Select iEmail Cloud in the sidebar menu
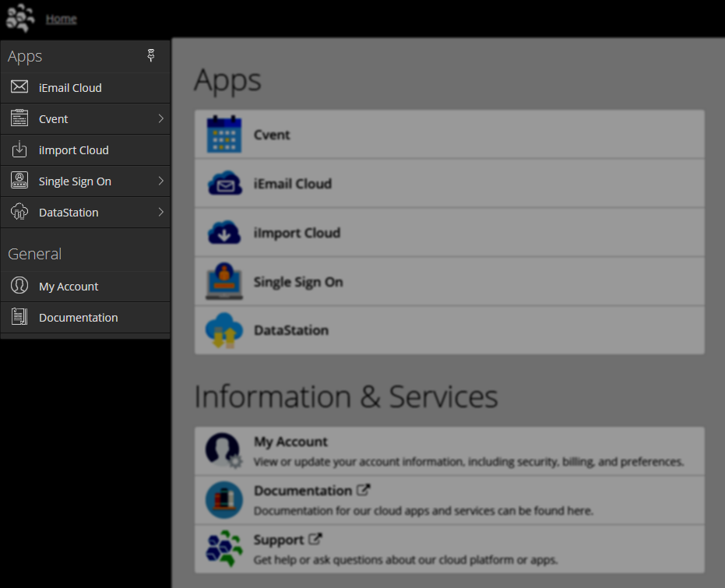Image resolution: width=725 pixels, height=588 pixels. 70,88
